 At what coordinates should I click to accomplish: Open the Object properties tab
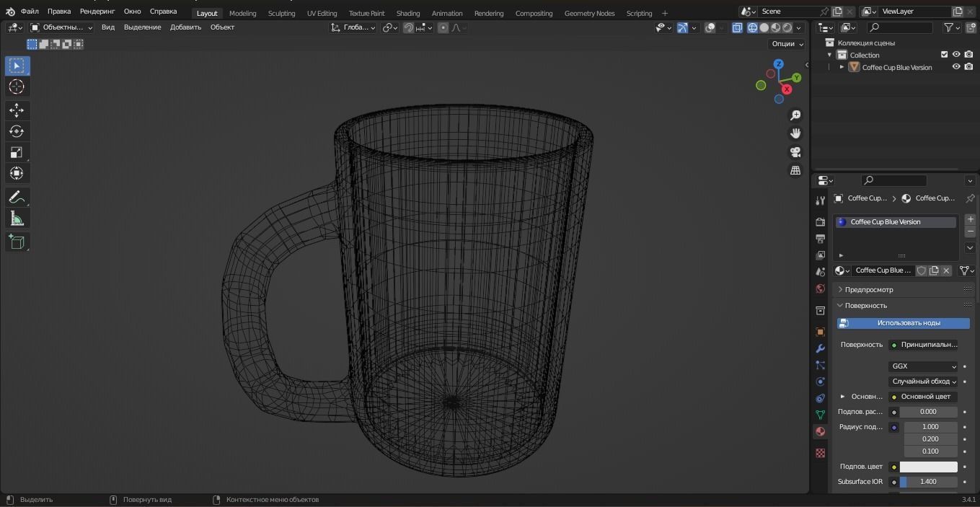[x=820, y=332]
